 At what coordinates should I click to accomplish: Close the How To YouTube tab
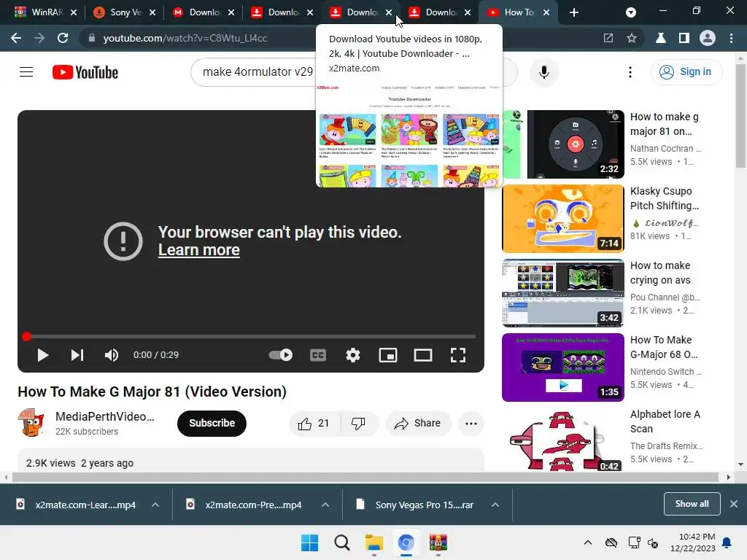546,12
